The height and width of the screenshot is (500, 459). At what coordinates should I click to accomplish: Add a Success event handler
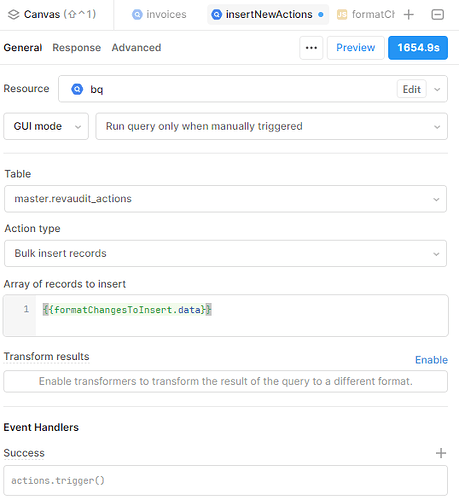[x=441, y=453]
